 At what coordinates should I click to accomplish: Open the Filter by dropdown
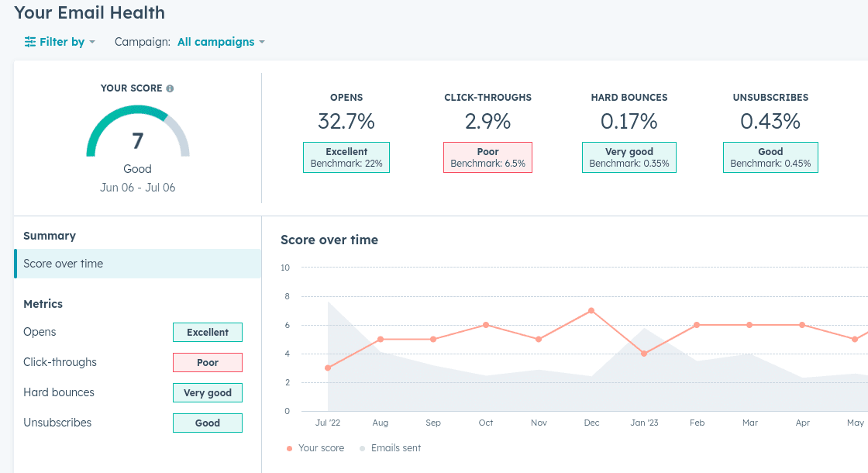coord(60,41)
